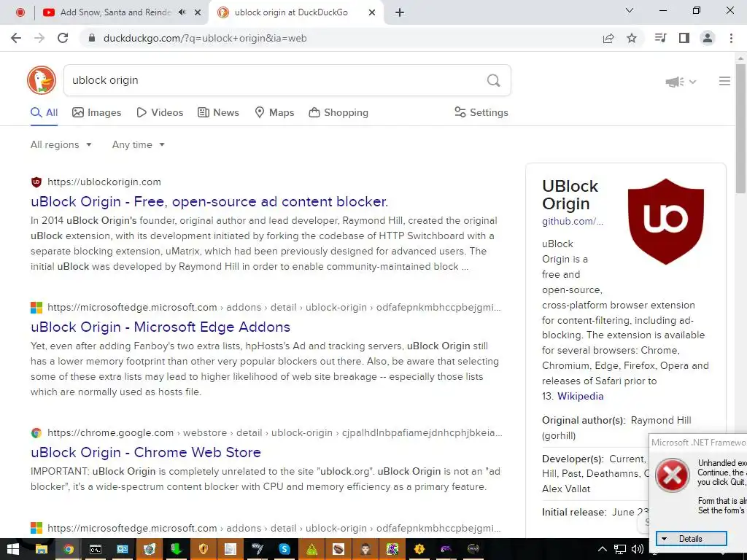Close the ublock origin DuckDuckGo tab

coord(372,12)
